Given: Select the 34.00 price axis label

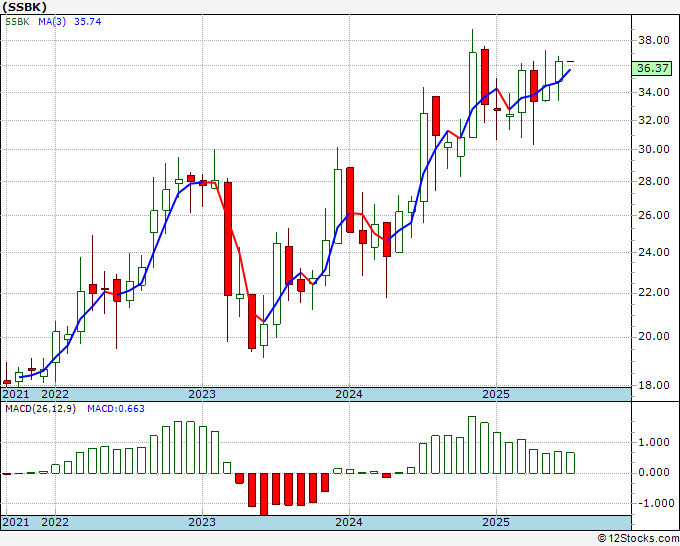Looking at the screenshot, I should (654, 92).
